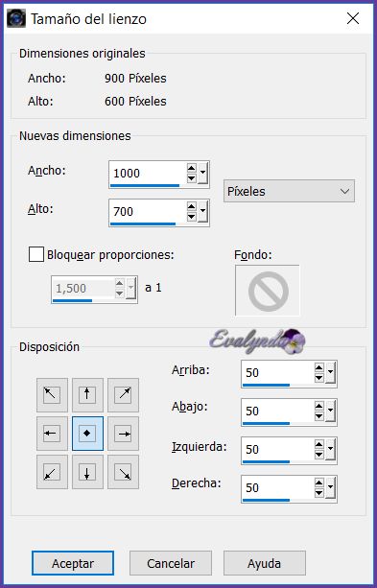Open help with Ayuda button
The width and height of the screenshot is (377, 588).
point(265,563)
